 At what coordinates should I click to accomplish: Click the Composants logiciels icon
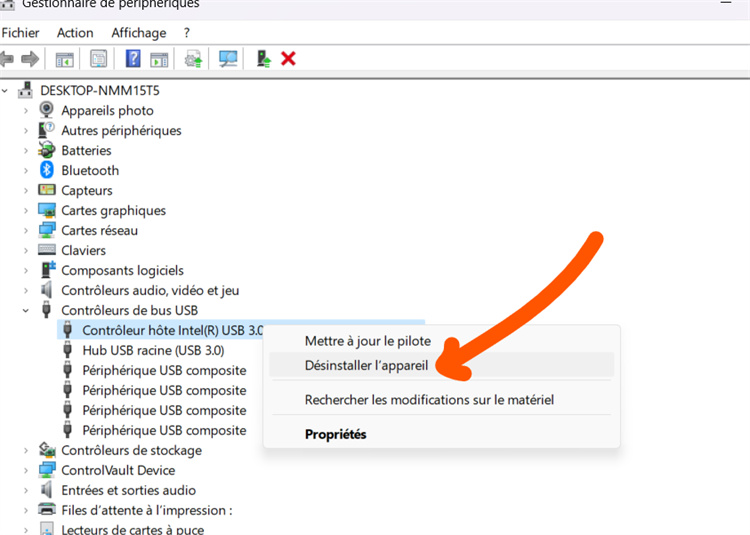click(x=48, y=270)
